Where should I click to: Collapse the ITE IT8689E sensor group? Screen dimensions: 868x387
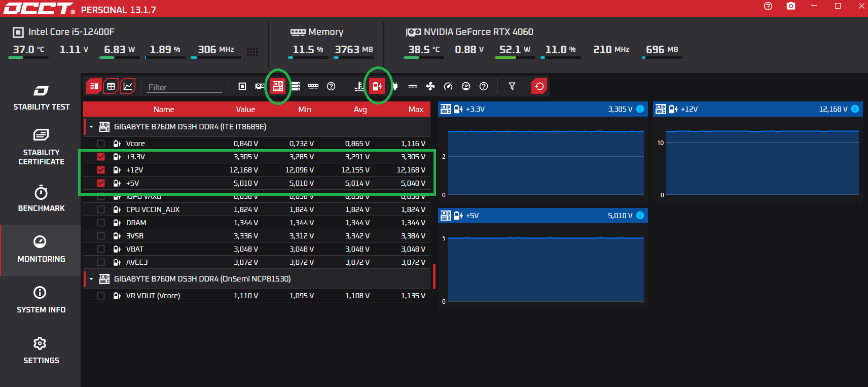(x=91, y=127)
